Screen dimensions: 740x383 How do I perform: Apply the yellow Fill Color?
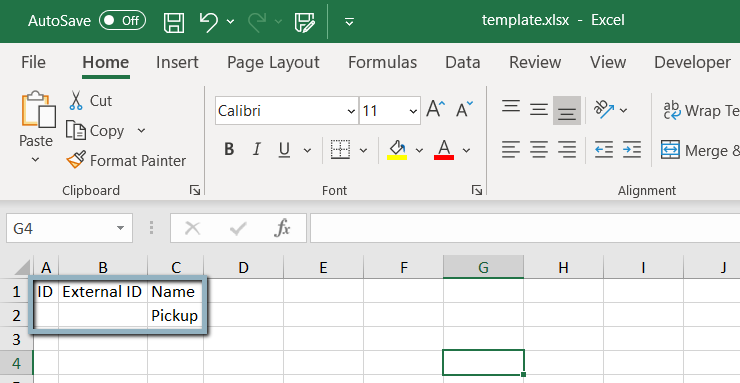point(397,150)
